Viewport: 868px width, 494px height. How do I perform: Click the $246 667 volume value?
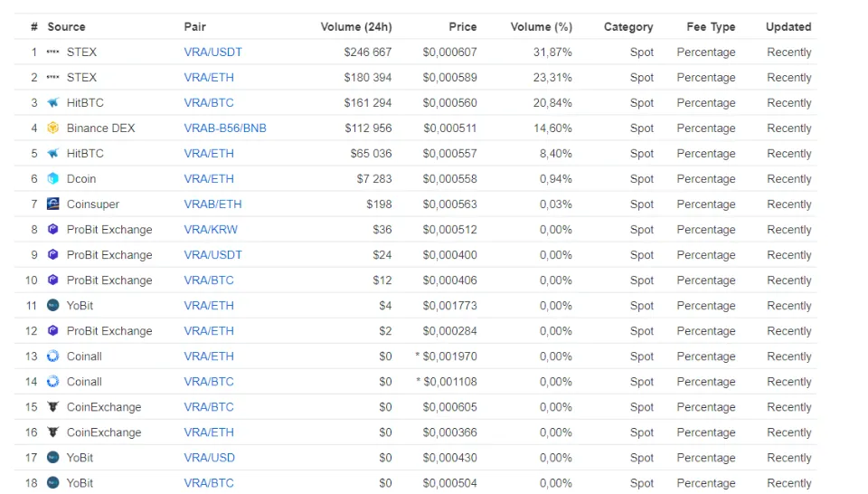tap(368, 52)
